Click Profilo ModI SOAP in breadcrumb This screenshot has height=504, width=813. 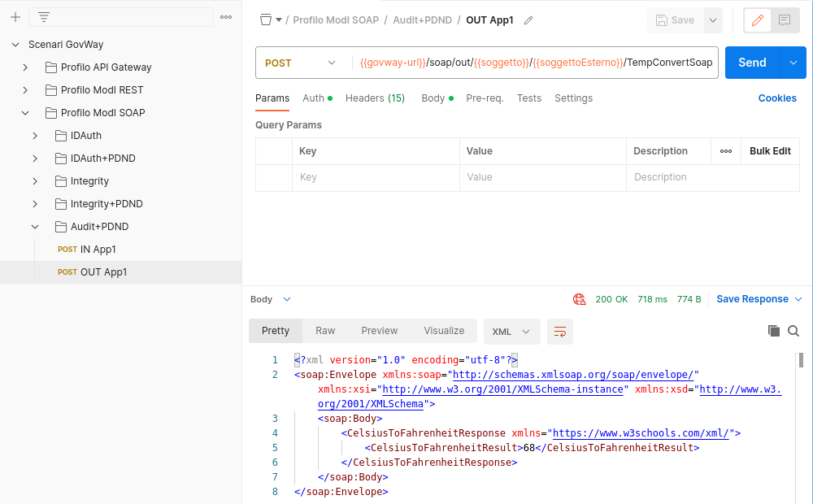pyautogui.click(x=336, y=20)
